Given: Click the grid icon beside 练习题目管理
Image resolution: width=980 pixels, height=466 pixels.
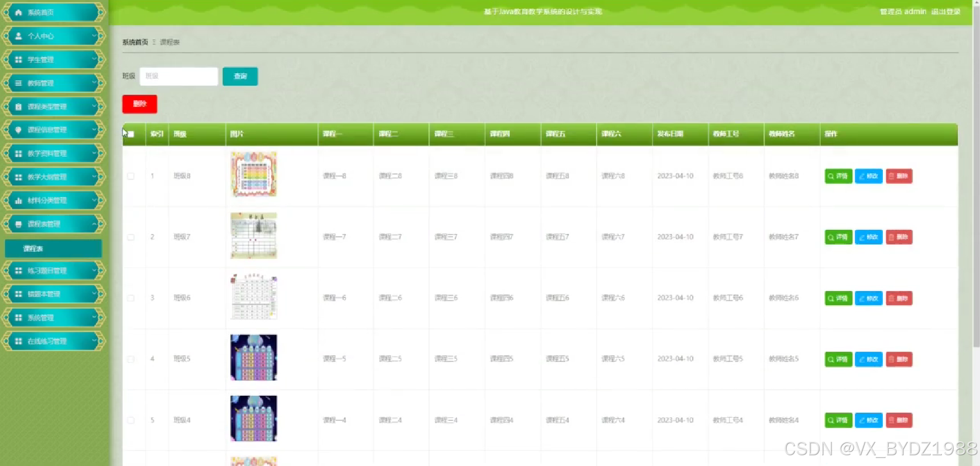Looking at the screenshot, I should [18, 271].
